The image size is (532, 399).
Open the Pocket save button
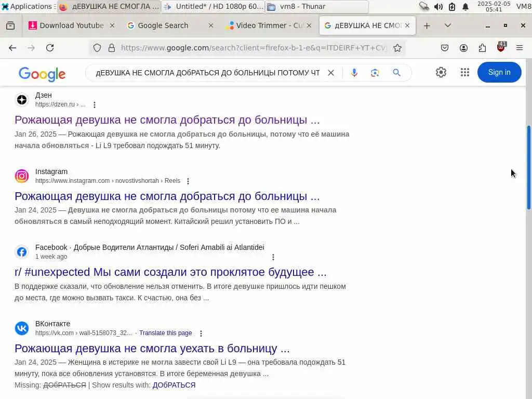coord(445,48)
